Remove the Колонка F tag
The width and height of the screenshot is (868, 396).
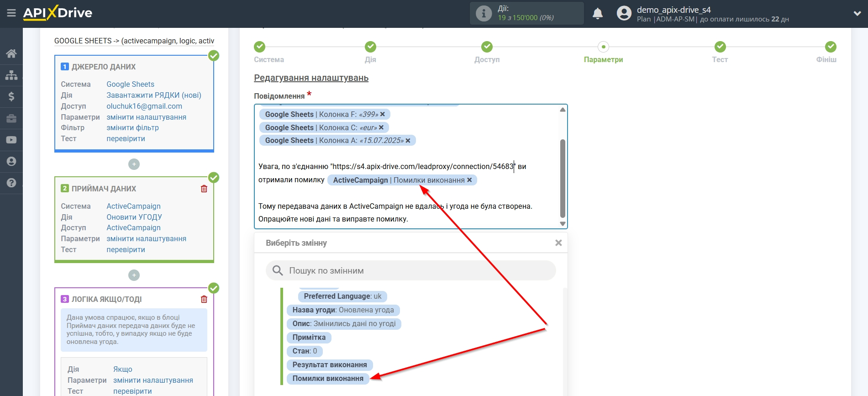tap(383, 114)
